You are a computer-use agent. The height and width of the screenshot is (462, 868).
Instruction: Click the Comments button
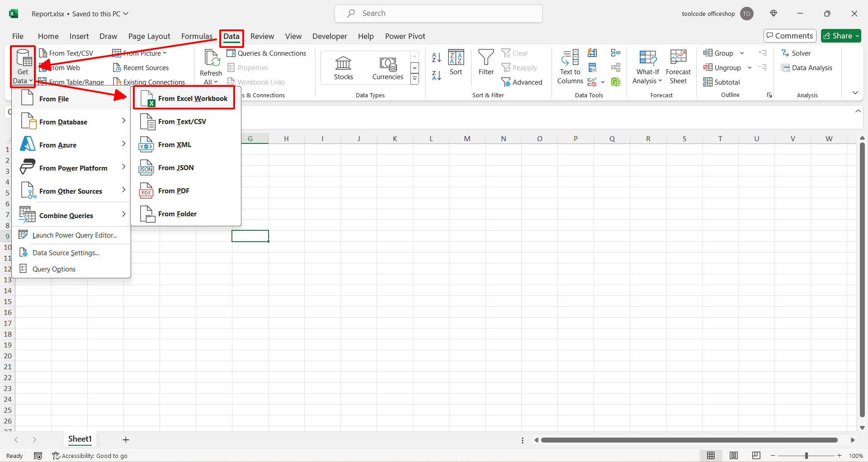(790, 36)
